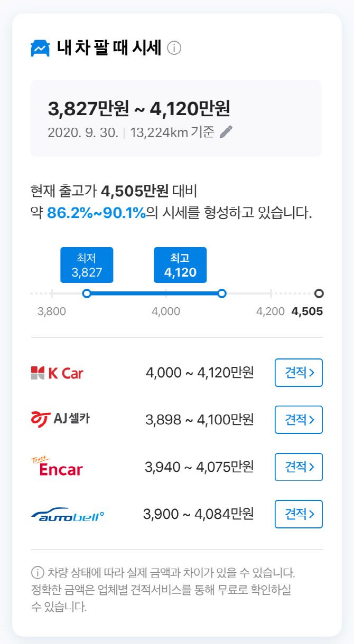The image size is (354, 644).
Task: Click the 3,827만원 ~ 4,120만원 price summary box
Action: (x=176, y=118)
